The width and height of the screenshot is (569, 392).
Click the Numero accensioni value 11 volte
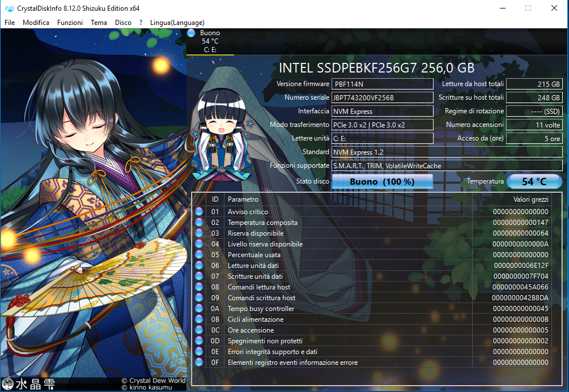[x=534, y=125]
